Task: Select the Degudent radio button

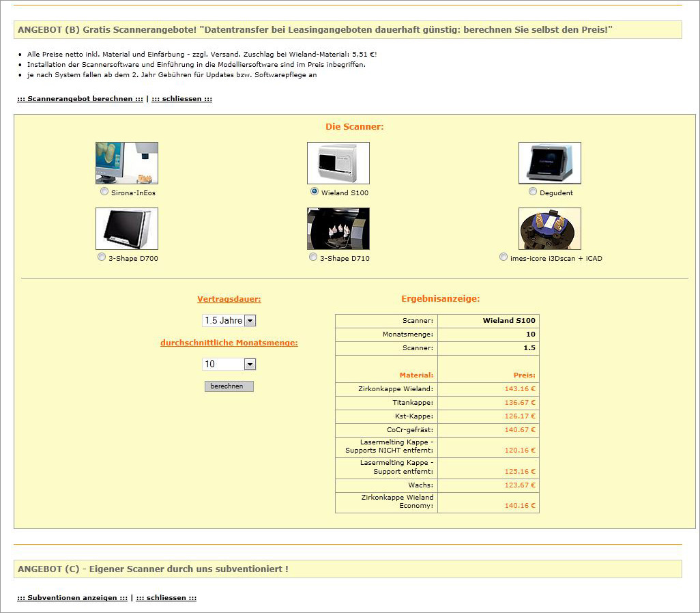Action: (x=533, y=191)
